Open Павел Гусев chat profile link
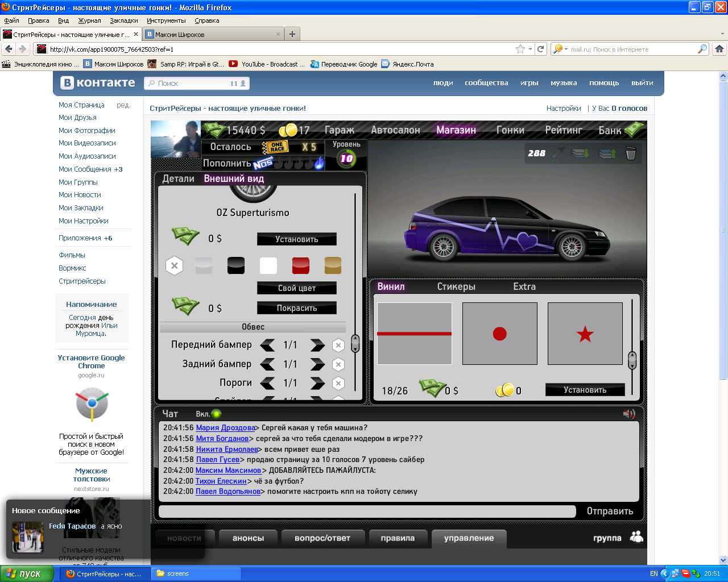Image resolution: width=728 pixels, height=582 pixels. click(218, 460)
